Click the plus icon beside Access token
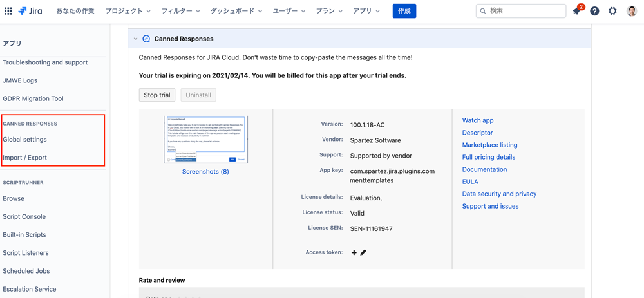Viewport: 644px width, 298px height. (x=354, y=252)
